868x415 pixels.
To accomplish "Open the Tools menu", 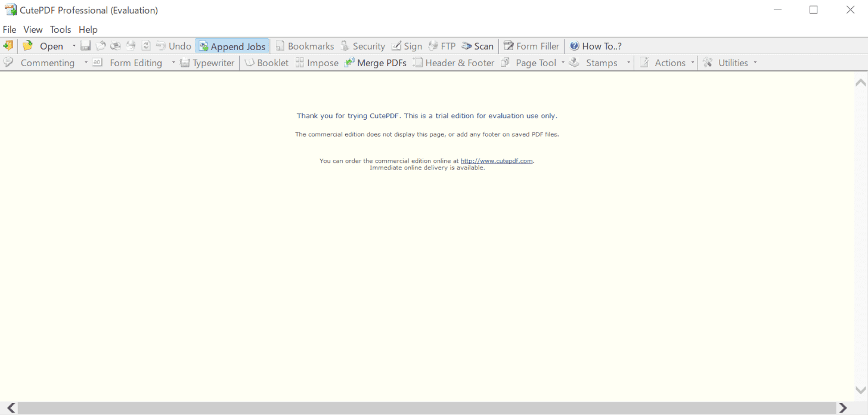I will [x=60, y=29].
